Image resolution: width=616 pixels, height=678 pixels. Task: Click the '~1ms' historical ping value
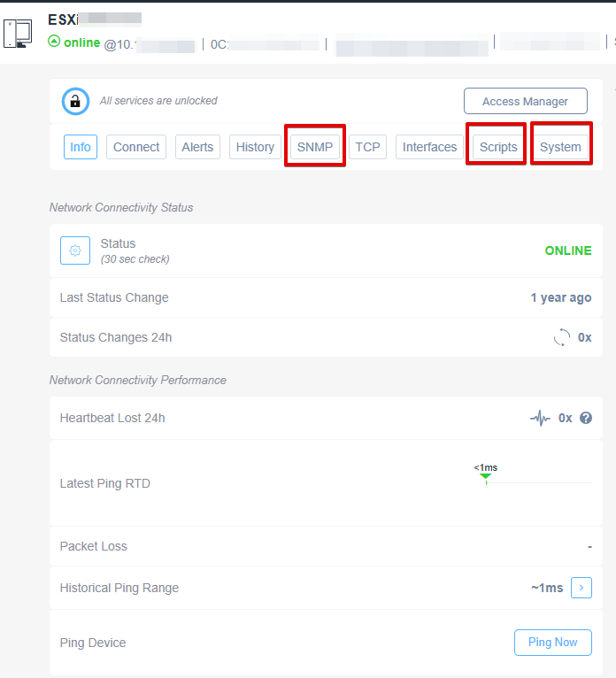point(547,588)
